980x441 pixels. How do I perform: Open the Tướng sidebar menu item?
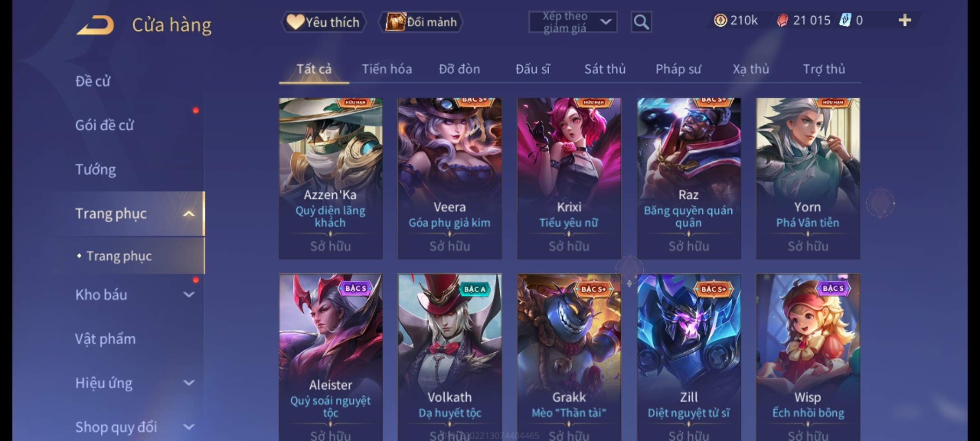point(96,169)
